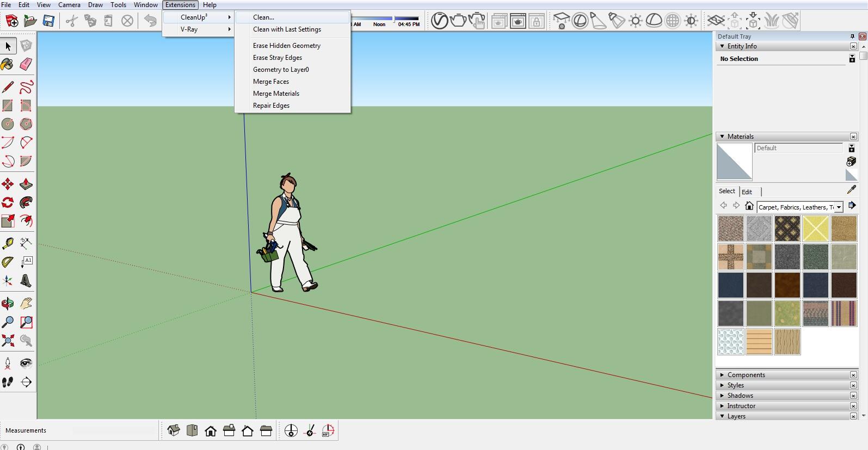The width and height of the screenshot is (868, 450).
Task: Click the V-Ray render teapot icon
Action: (x=458, y=21)
